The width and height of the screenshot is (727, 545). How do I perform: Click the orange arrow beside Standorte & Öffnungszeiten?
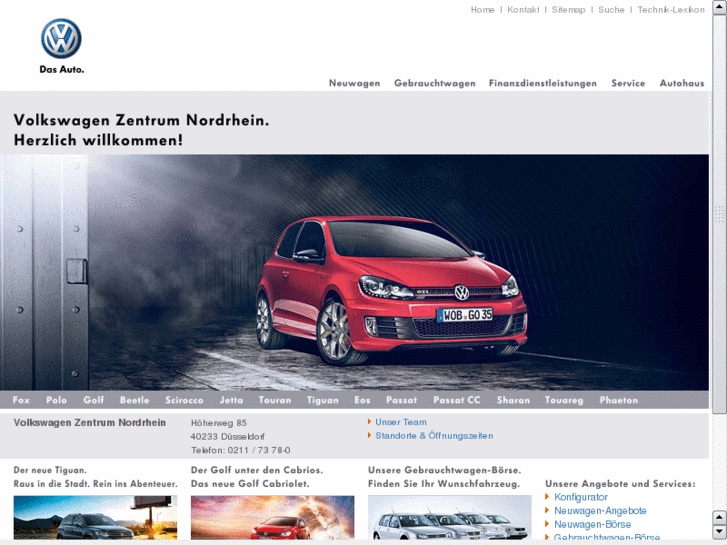[370, 435]
